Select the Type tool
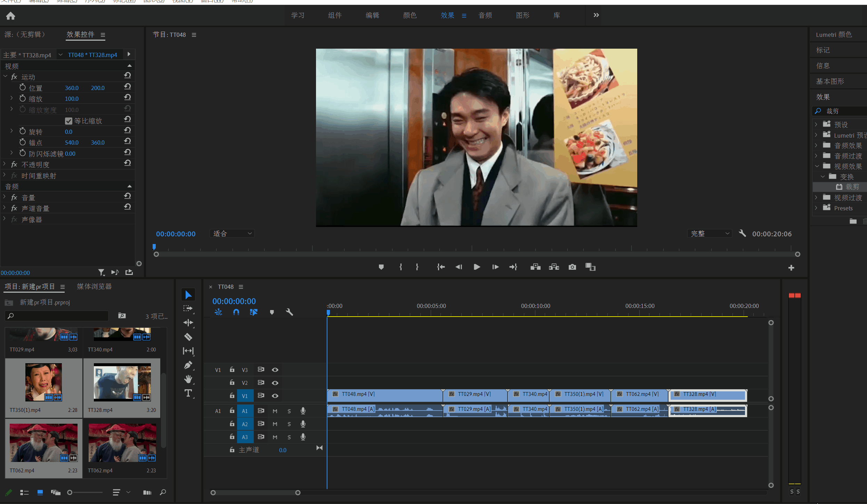Screen dimensions: 867x504 pyautogui.click(x=188, y=393)
